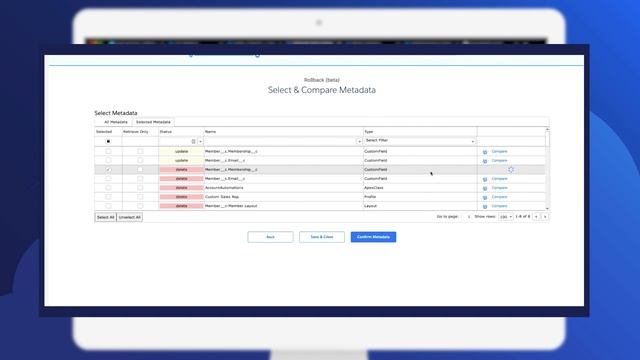Click the Back button
The width and height of the screenshot is (640, 360).
click(270, 237)
